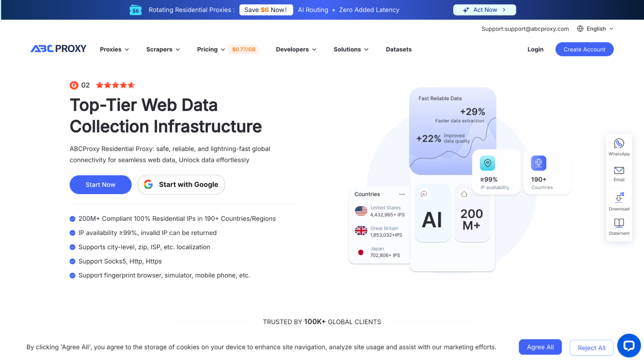Click the 4,432,965+ IPS value
The image size is (644, 364).
387,215
